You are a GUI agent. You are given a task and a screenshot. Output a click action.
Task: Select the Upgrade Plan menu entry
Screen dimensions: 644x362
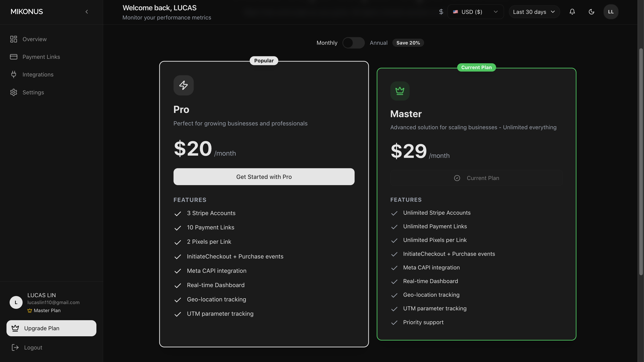point(51,328)
